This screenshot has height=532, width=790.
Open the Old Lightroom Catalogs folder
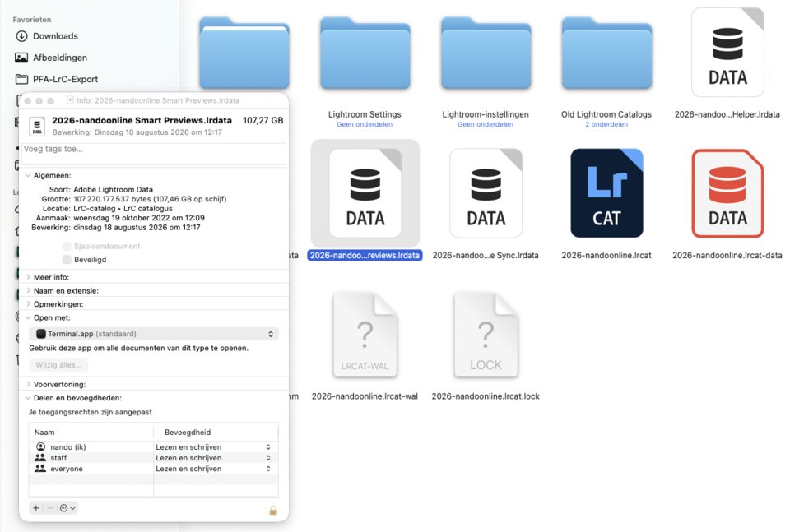(606, 53)
